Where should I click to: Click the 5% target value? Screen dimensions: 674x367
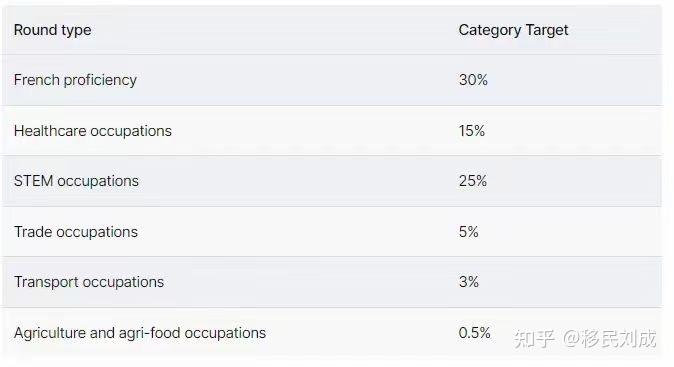[468, 232]
